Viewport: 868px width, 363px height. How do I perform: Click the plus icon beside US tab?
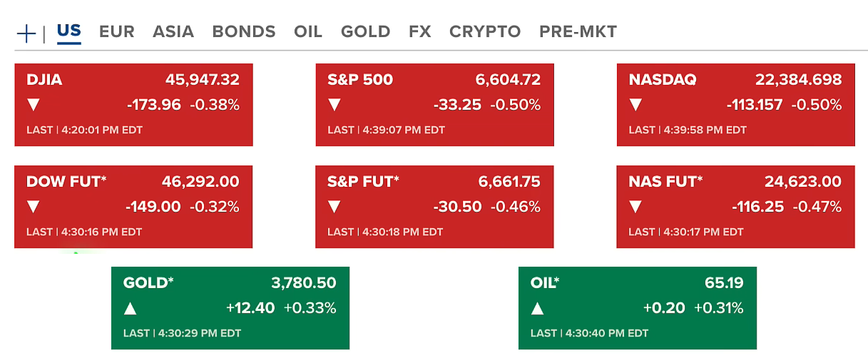coord(26,33)
